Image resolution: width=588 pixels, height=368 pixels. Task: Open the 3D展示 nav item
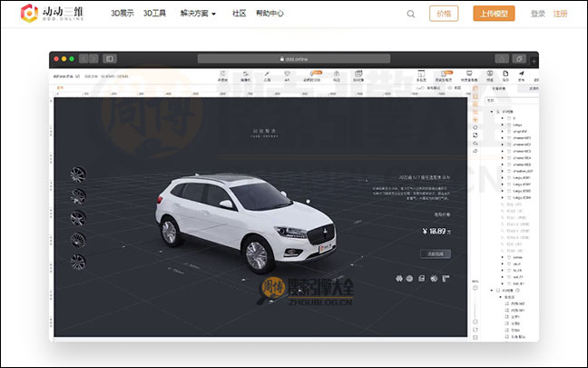point(122,14)
